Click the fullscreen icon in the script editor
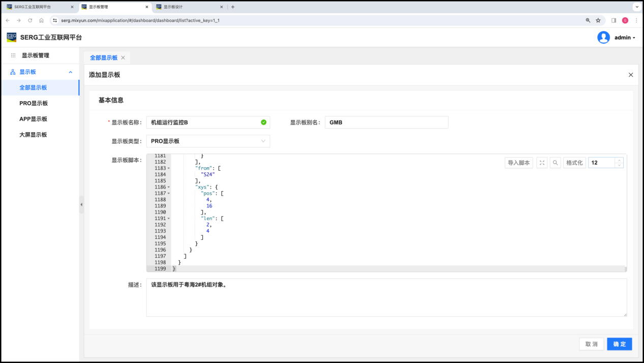Screen dimensions: 644x363 [x=542, y=163]
